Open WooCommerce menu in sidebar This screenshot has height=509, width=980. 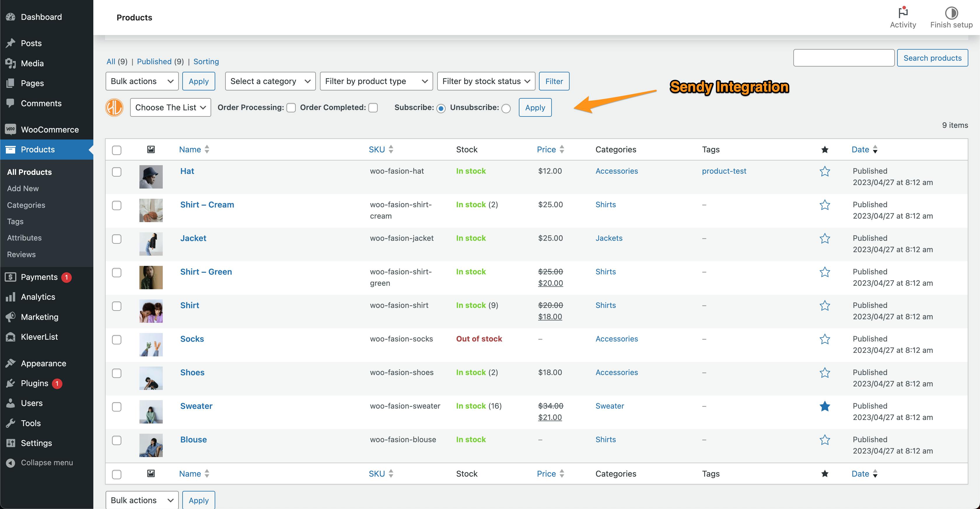pos(46,130)
